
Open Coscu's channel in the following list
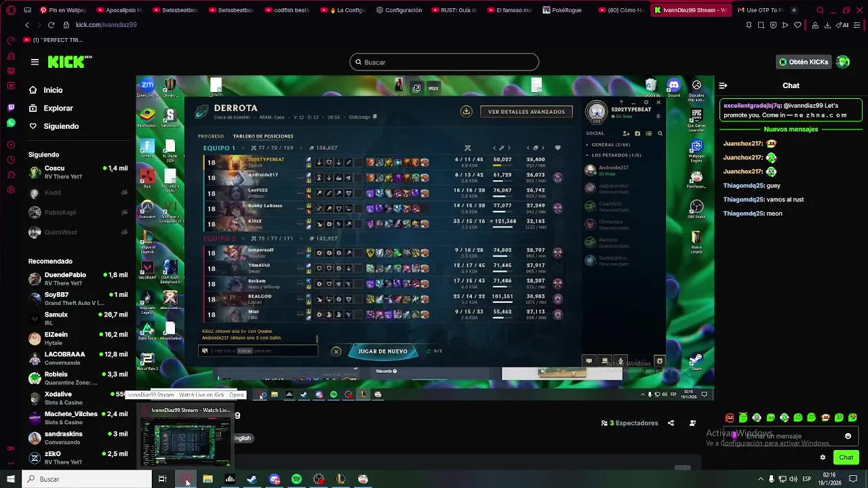pos(78,172)
